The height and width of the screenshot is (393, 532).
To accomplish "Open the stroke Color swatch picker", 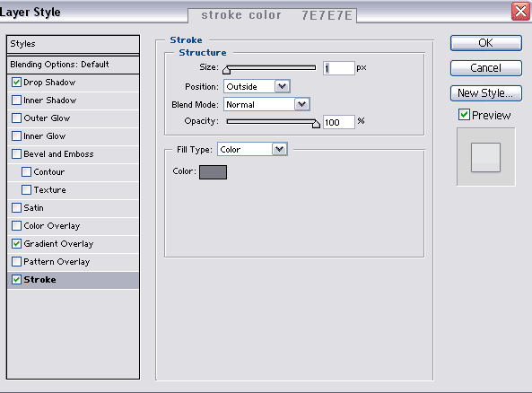I will (213, 172).
